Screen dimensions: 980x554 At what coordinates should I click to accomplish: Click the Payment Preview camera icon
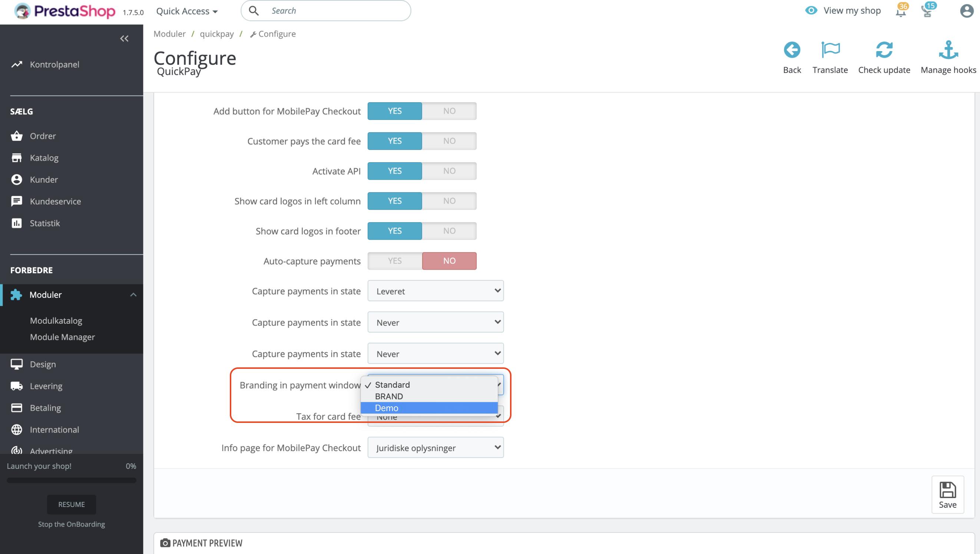[x=165, y=543]
